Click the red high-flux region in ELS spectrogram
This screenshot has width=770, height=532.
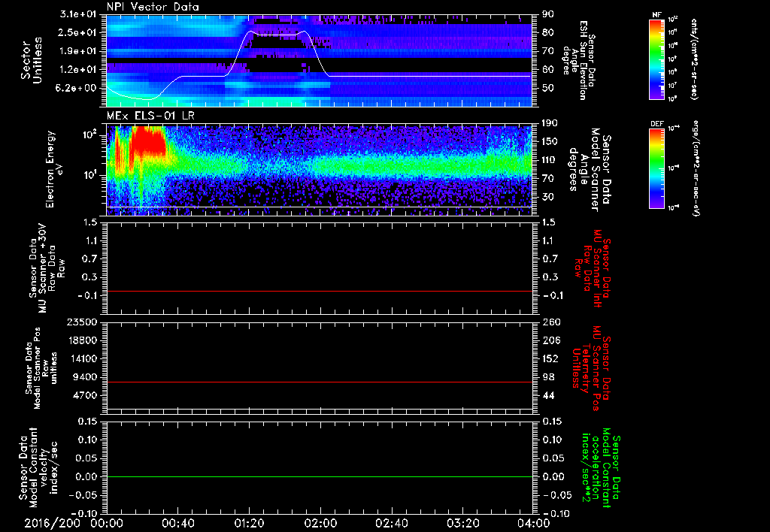click(149, 140)
